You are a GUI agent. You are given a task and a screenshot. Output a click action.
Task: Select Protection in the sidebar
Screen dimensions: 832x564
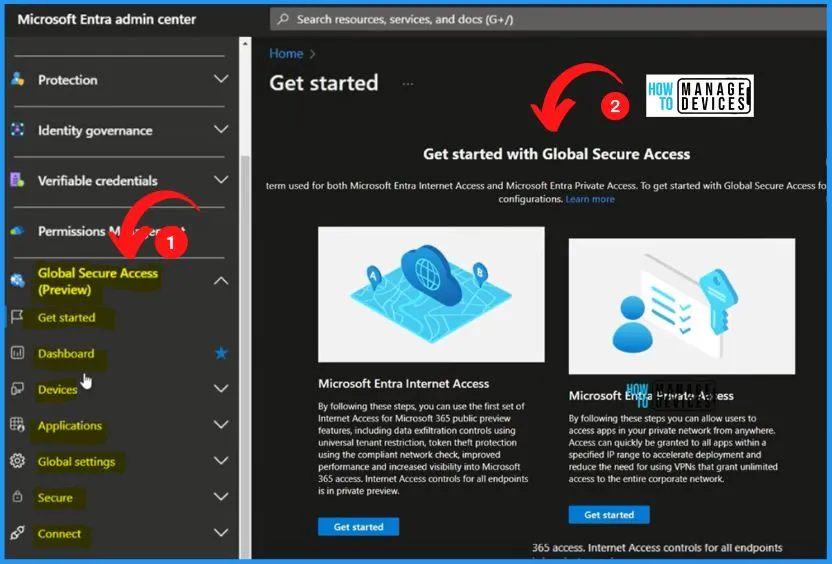point(68,80)
